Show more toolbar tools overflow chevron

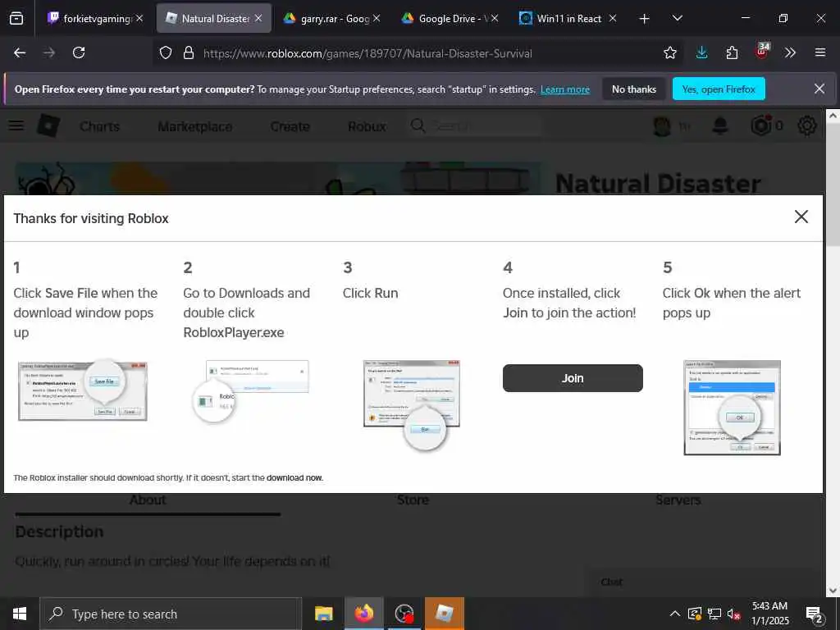point(790,52)
